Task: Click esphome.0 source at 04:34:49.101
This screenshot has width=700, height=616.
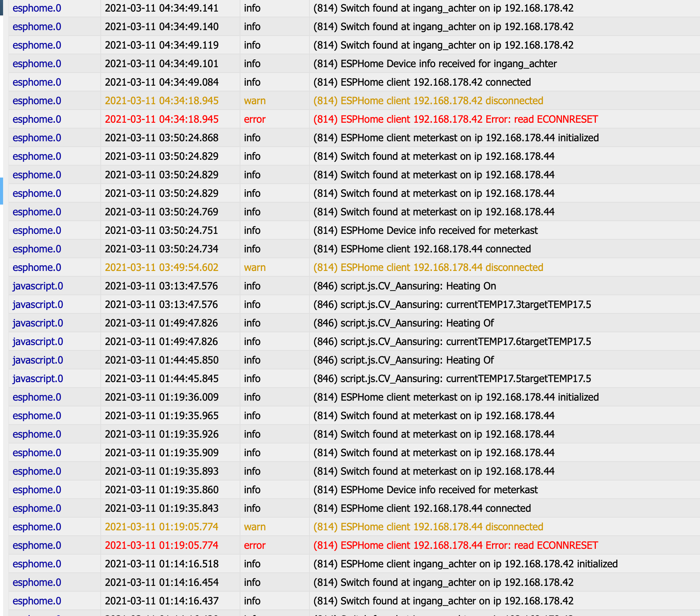Action: click(x=37, y=64)
